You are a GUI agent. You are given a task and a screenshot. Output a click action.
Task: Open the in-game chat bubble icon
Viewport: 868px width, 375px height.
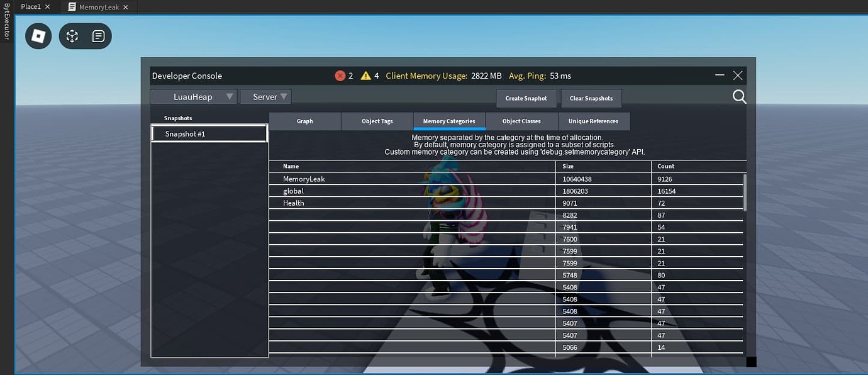point(98,36)
